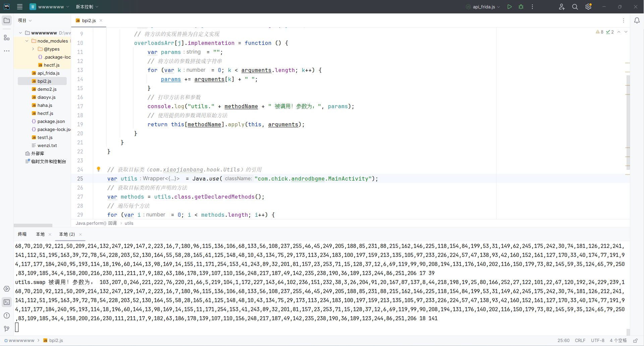This screenshot has height=346, width=644.
Task: Collapse the node_modules folder
Action: pos(27,41)
